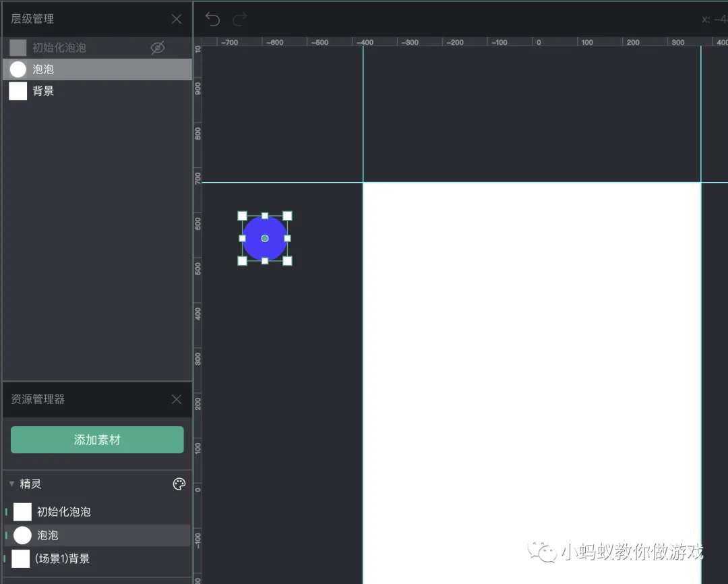Screen dimensions: 728x584
Task: Toggle visibility of 初始化泡泡 layer
Action: tap(158, 47)
